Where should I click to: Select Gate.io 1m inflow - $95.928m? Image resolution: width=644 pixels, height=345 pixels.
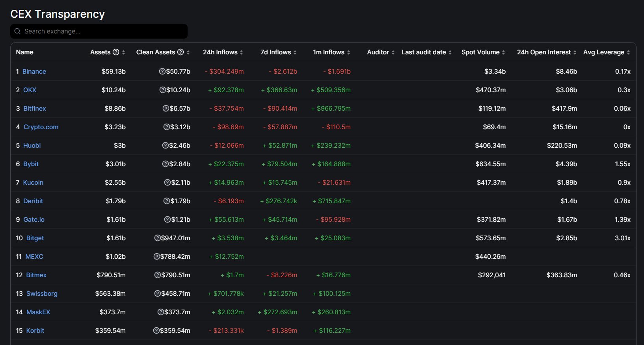coord(333,219)
